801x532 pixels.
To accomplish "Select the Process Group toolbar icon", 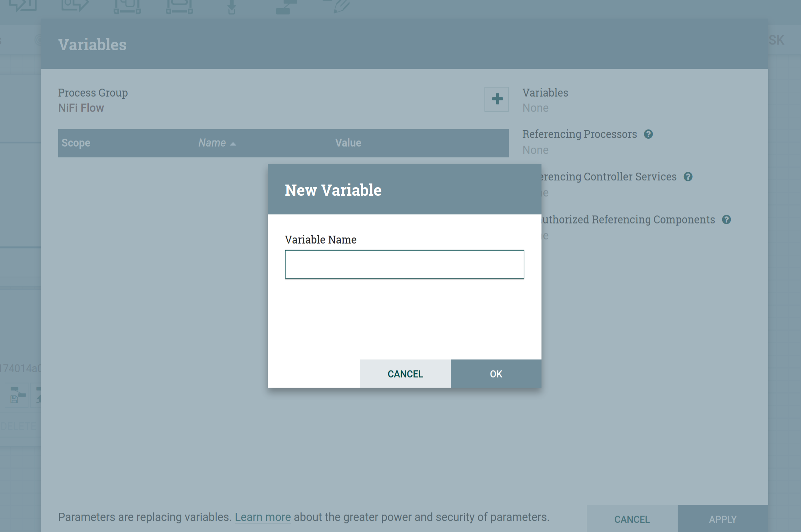I will pyautogui.click(x=127, y=6).
